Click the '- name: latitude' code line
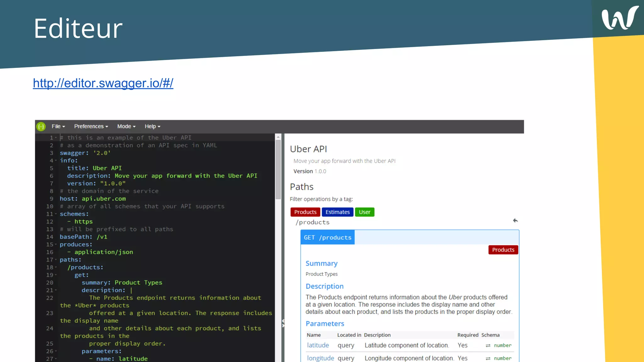Image resolution: width=644 pixels, height=362 pixels. [118, 359]
